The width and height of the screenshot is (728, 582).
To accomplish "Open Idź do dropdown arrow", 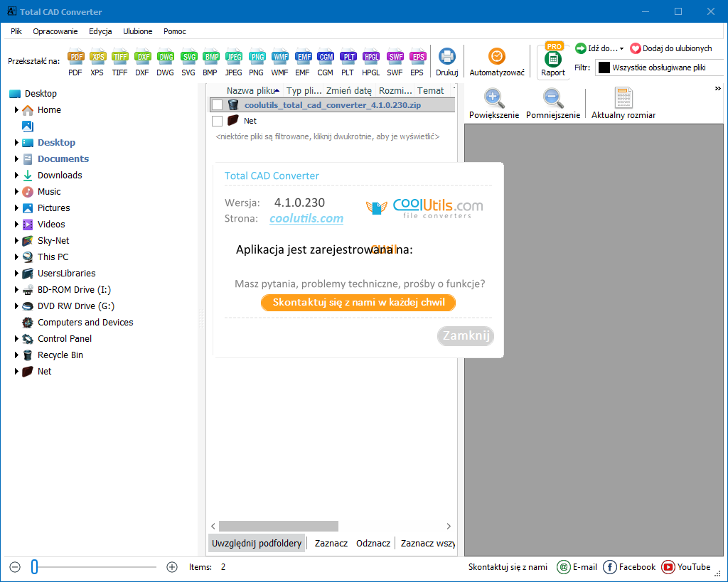I will [x=621, y=48].
